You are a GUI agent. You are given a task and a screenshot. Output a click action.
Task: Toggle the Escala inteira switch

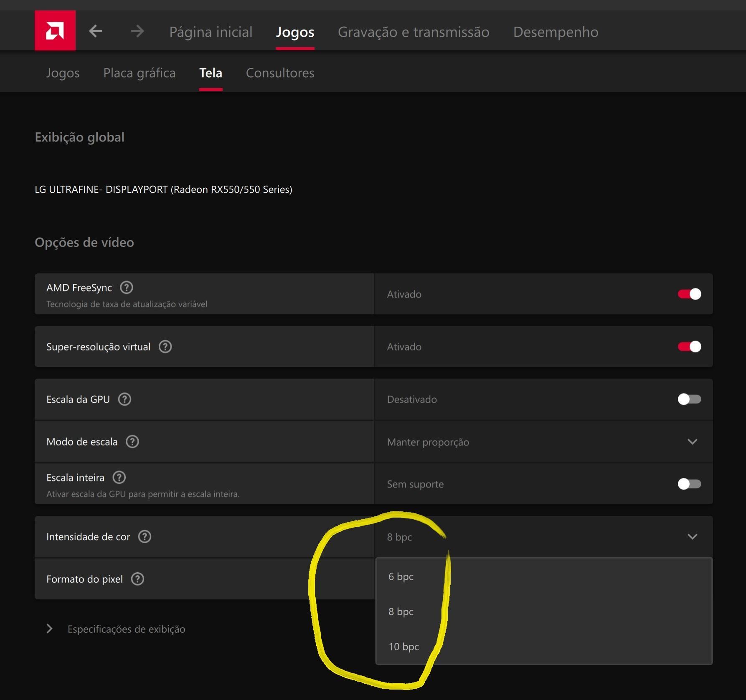pos(690,484)
